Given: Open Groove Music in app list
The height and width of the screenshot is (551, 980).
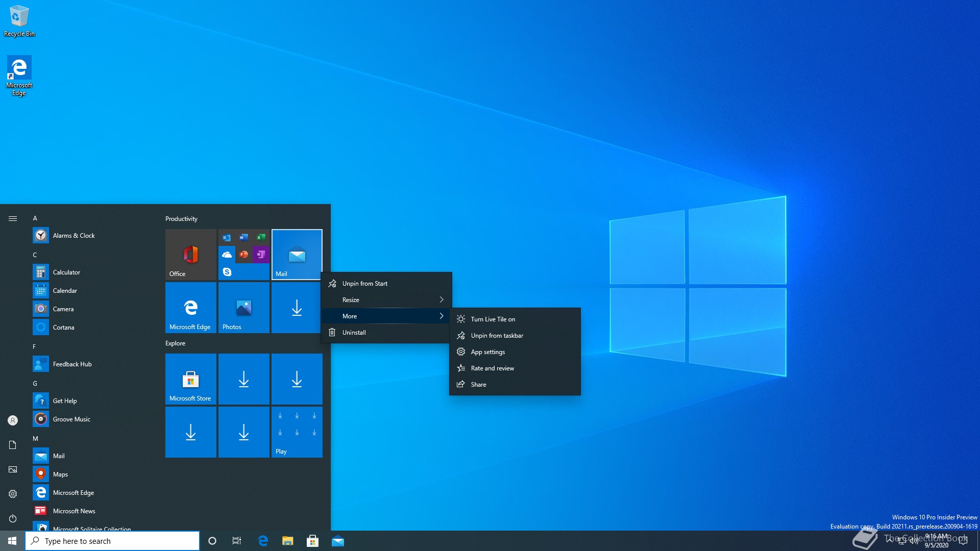Looking at the screenshot, I should click(x=95, y=419).
